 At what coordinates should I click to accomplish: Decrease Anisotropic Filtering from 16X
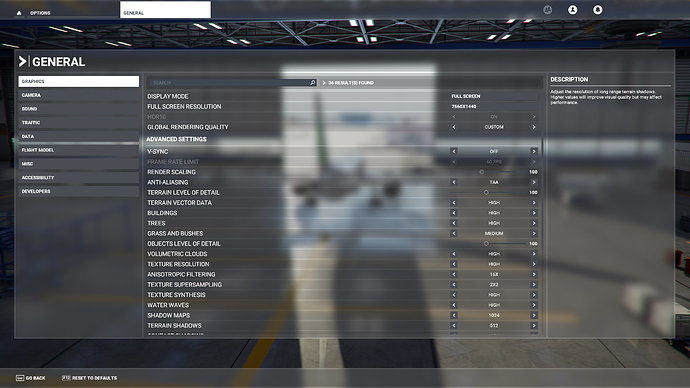[x=454, y=275]
